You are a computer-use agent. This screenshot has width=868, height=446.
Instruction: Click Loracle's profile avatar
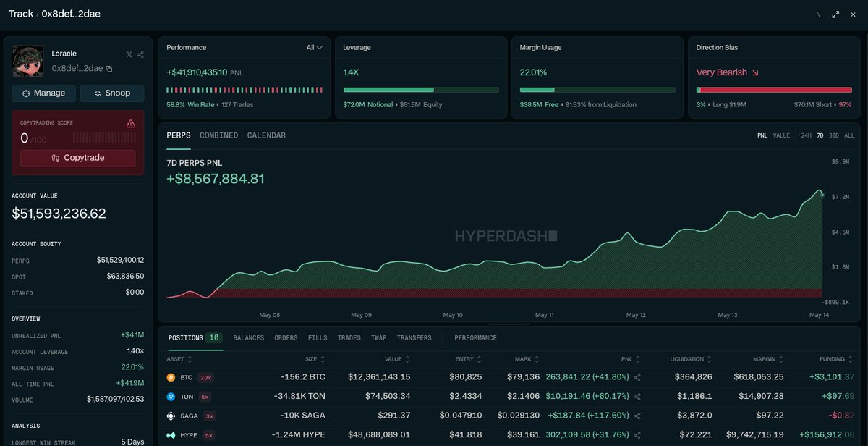point(29,61)
